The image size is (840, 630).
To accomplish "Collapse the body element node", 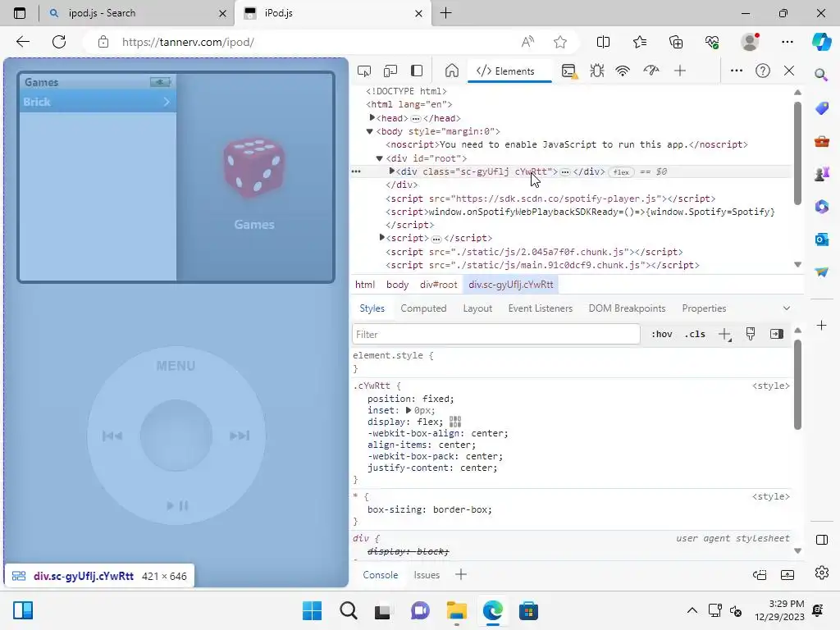I will [x=370, y=131].
